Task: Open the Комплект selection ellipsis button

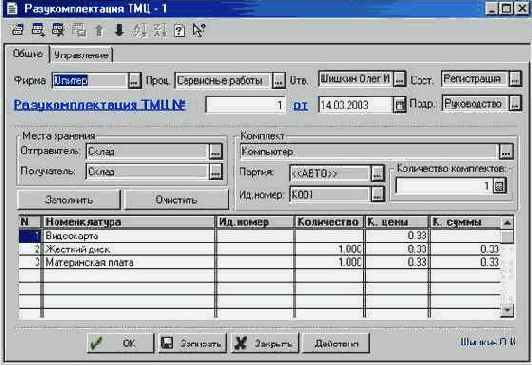Action: point(506,152)
